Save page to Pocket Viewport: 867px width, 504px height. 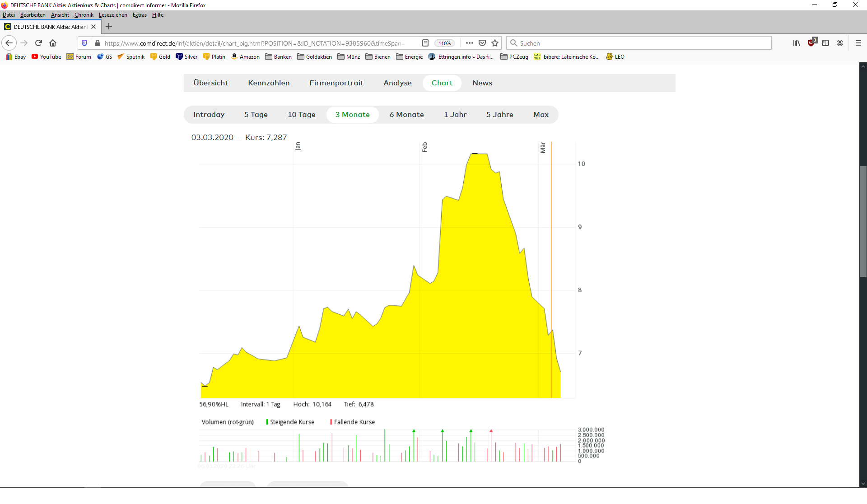click(482, 43)
